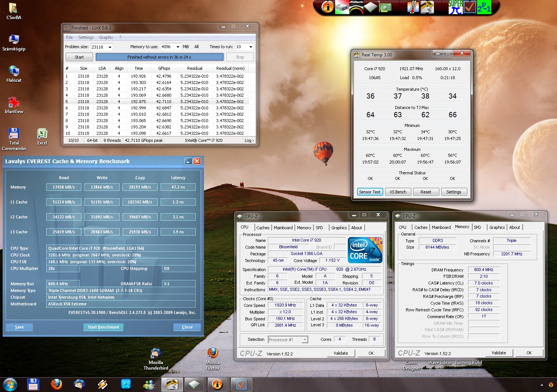557x392 pixels.
Task: Click Sensor Test in Real Temp
Action: [x=369, y=192]
